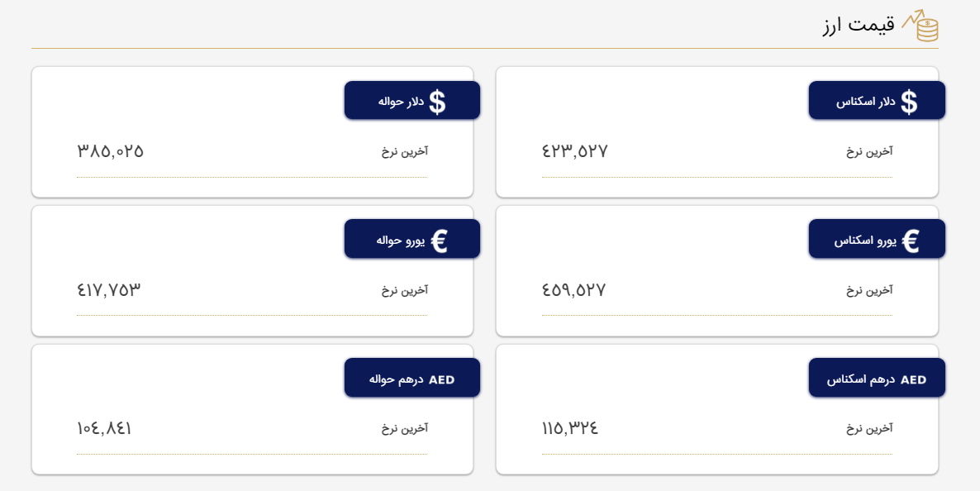Click the euro icon on یورو اسکناس badge

click(911, 238)
